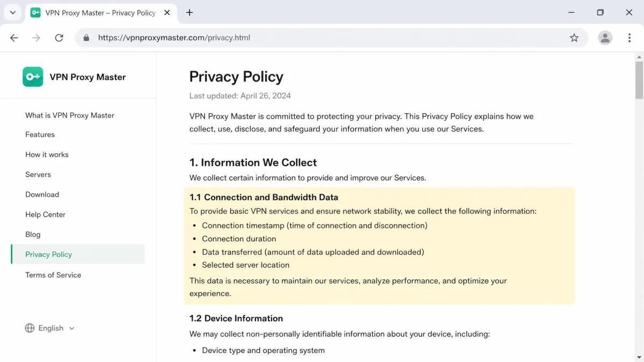Open the Chrome three-dot menu
This screenshot has width=644, height=362.
click(x=630, y=38)
